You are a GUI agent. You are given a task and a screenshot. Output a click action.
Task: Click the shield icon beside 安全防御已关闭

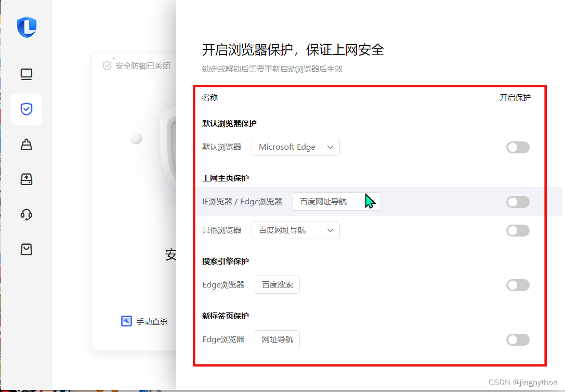point(107,66)
